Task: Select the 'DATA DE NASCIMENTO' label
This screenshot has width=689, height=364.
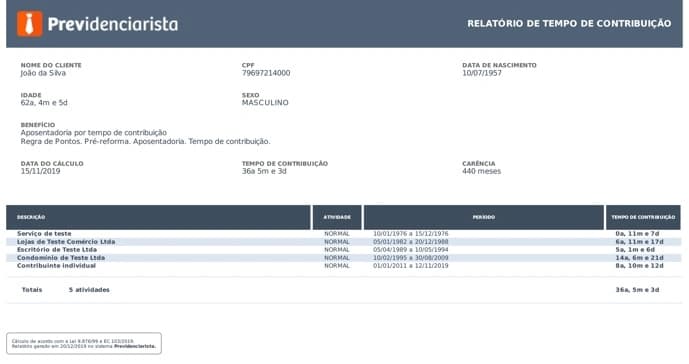Action: click(499, 65)
